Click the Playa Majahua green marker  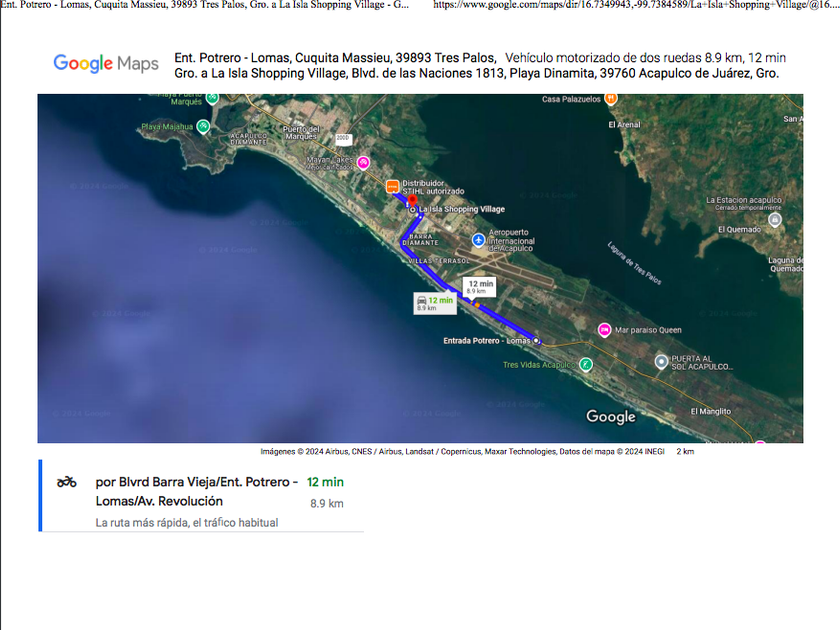pyautogui.click(x=203, y=126)
